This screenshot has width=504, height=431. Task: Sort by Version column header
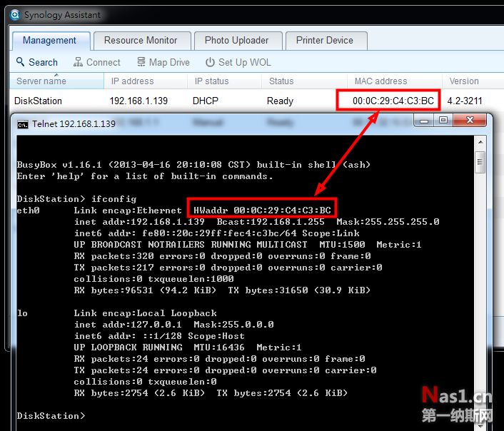point(473,81)
